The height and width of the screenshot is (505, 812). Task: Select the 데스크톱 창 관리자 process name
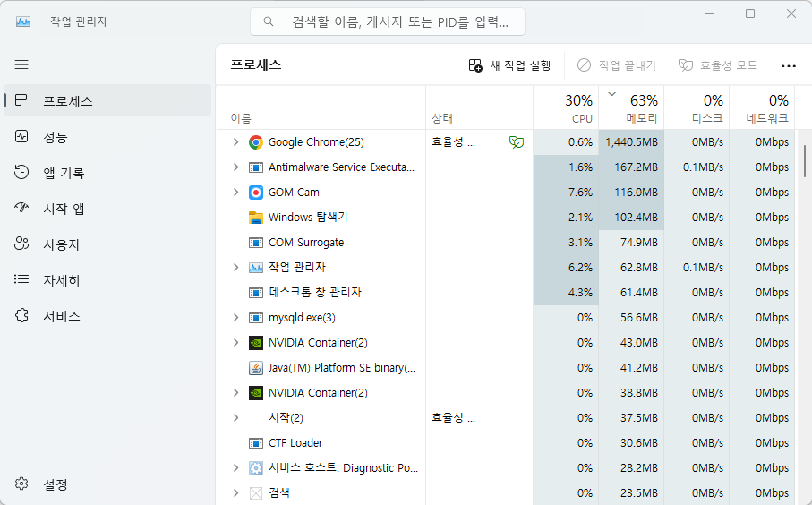point(315,292)
